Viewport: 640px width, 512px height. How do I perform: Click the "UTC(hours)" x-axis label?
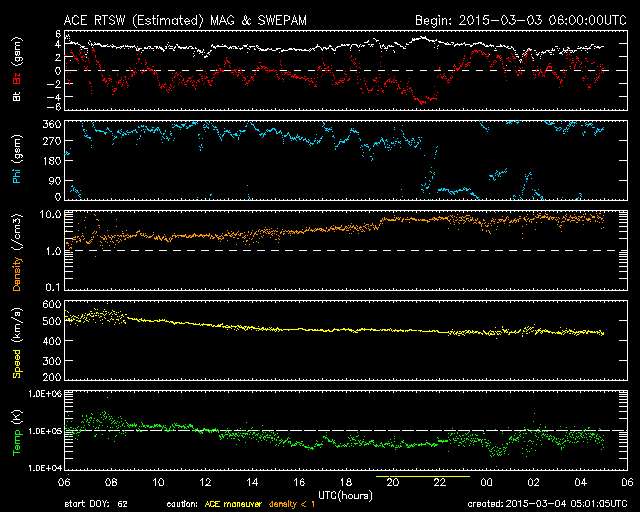[345, 496]
